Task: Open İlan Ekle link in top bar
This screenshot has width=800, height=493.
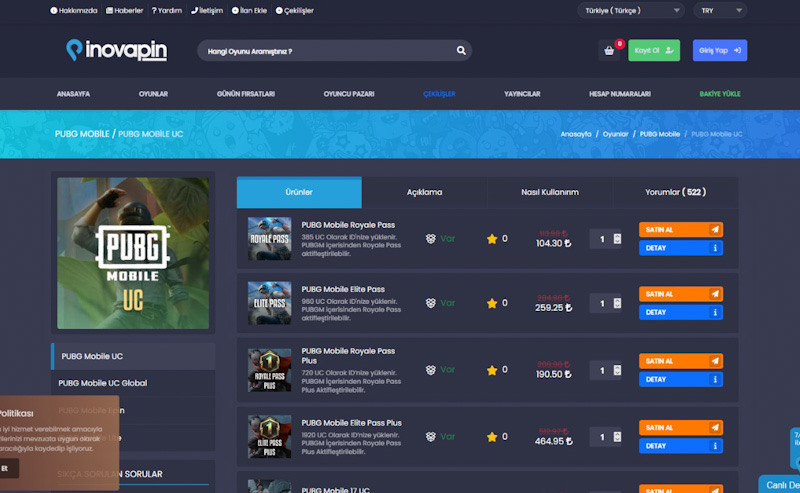Action: (249, 10)
